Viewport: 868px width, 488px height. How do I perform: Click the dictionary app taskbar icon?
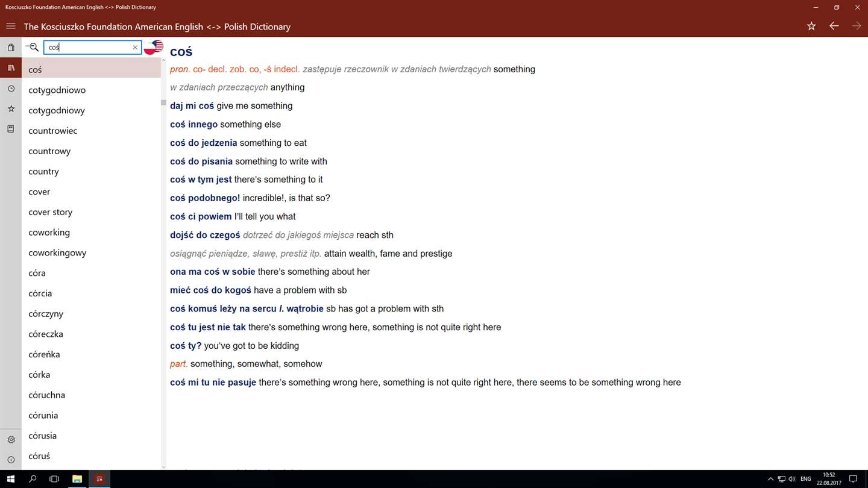point(99,479)
